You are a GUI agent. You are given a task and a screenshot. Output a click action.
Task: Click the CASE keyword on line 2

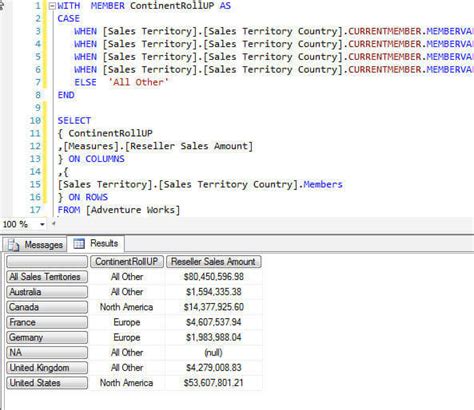click(x=69, y=19)
